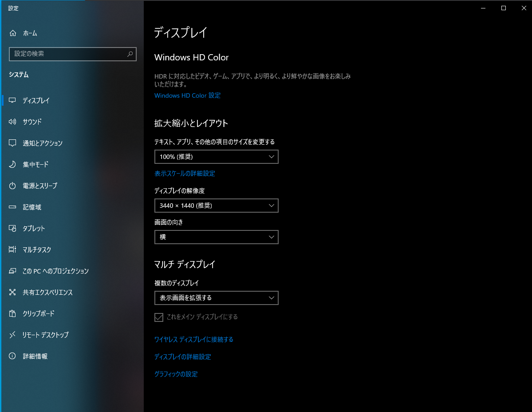
Task: Open the 画面の向き orientation dropdown
Action: (216, 237)
